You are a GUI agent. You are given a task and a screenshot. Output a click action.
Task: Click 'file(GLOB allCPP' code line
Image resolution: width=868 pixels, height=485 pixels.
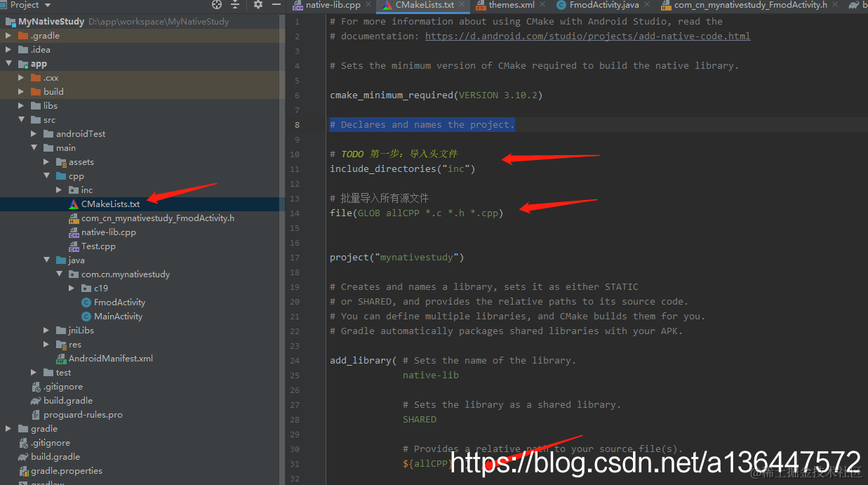point(416,213)
